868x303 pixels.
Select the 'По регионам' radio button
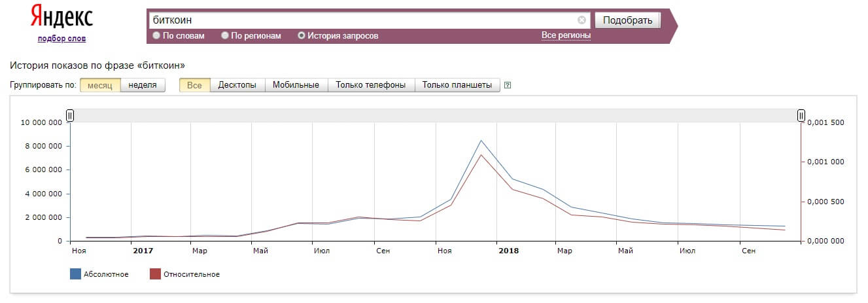225,36
